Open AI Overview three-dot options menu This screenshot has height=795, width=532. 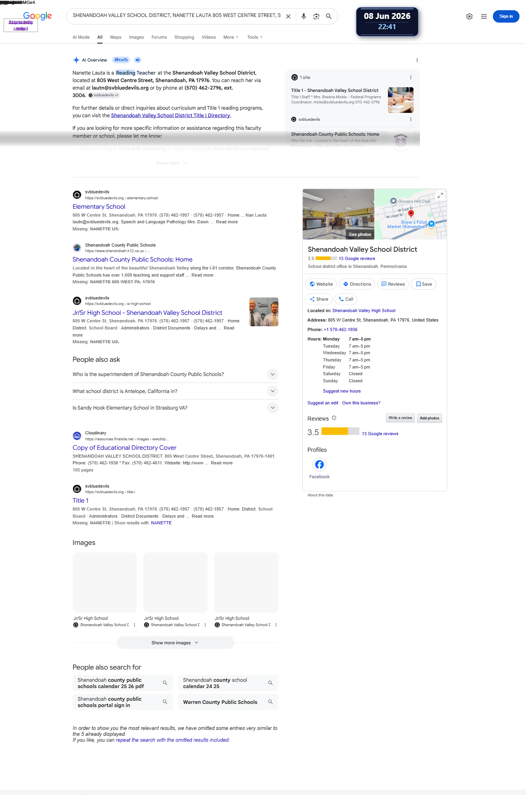(x=417, y=60)
